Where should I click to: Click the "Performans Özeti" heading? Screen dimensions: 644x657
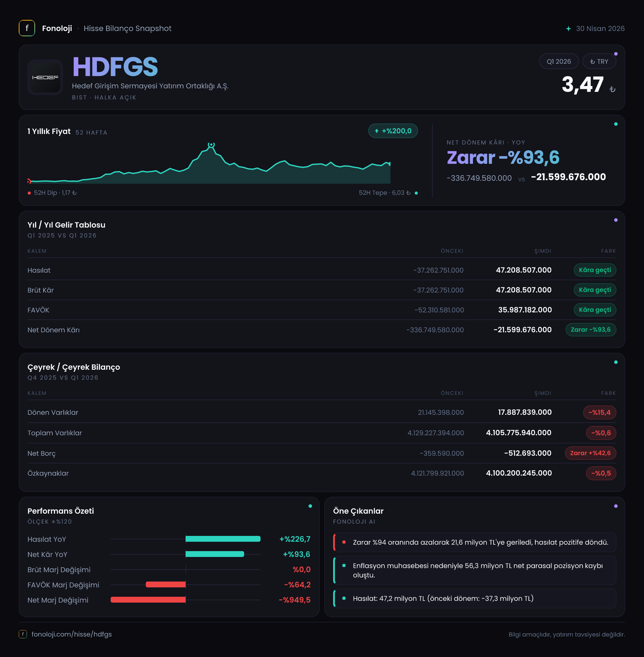tap(61, 511)
